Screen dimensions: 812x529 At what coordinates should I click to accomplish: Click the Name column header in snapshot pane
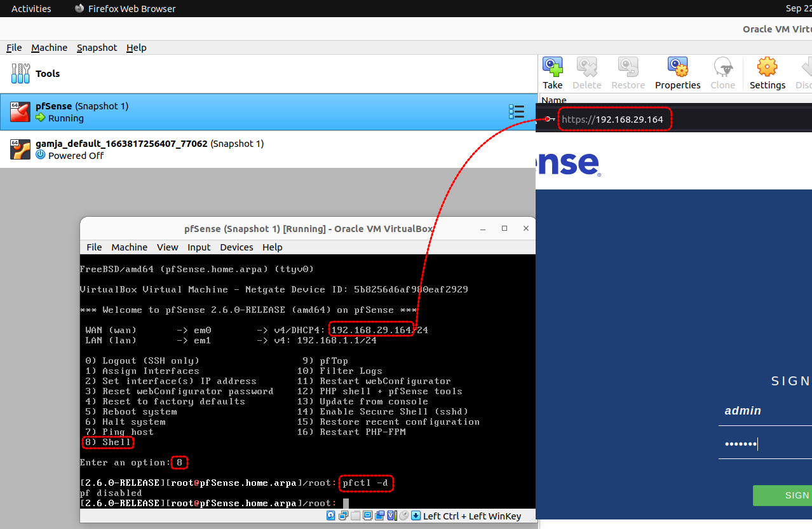click(553, 100)
